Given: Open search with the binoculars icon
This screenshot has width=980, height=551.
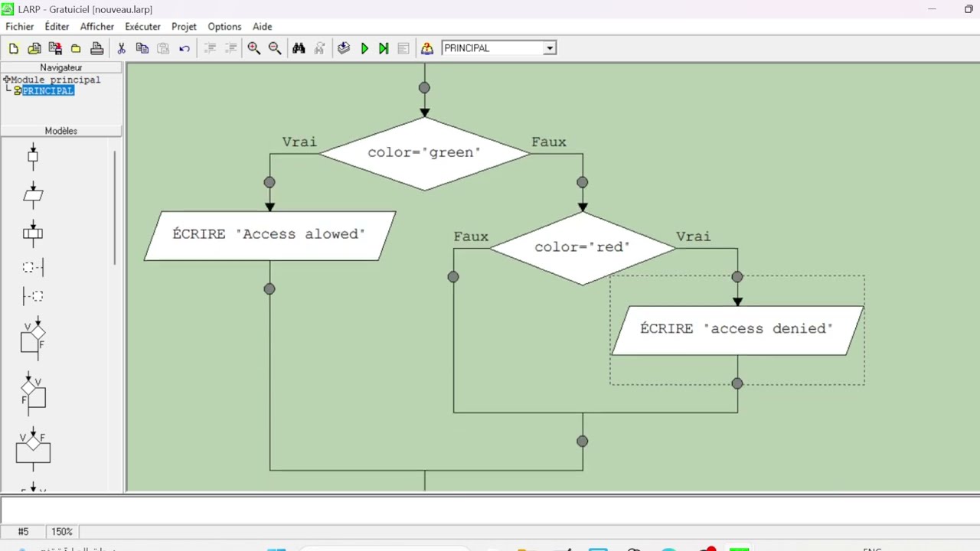Looking at the screenshot, I should (299, 48).
